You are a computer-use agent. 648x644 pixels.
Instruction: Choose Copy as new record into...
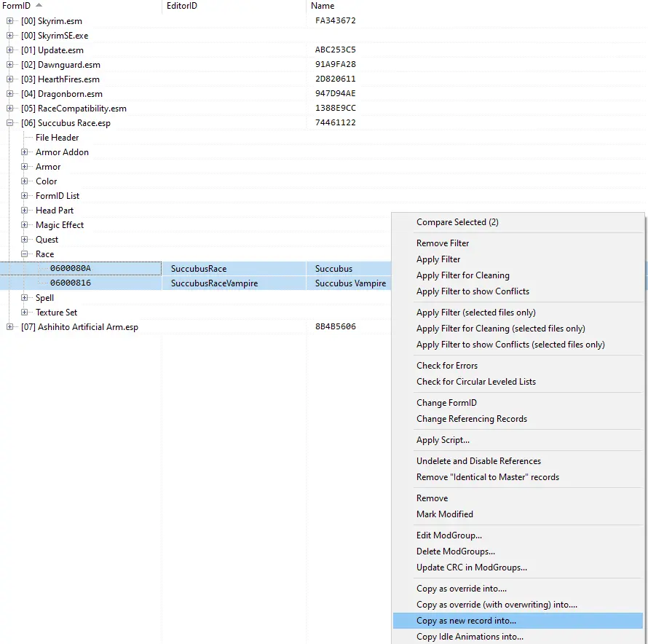coord(518,621)
